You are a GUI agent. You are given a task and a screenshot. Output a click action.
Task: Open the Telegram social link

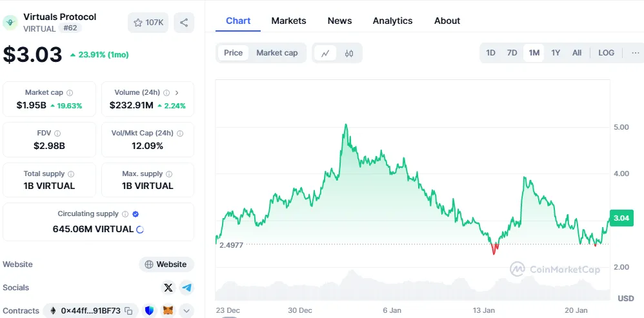(186, 288)
